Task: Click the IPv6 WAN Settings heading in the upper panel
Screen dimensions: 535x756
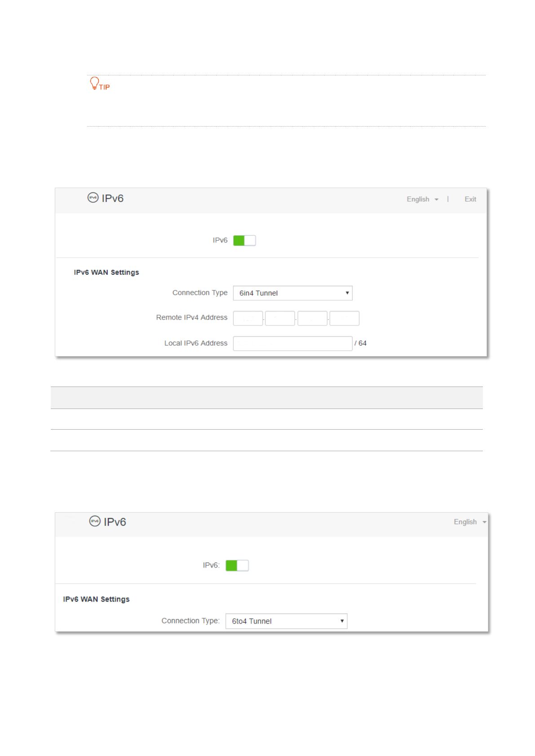Action: (106, 273)
